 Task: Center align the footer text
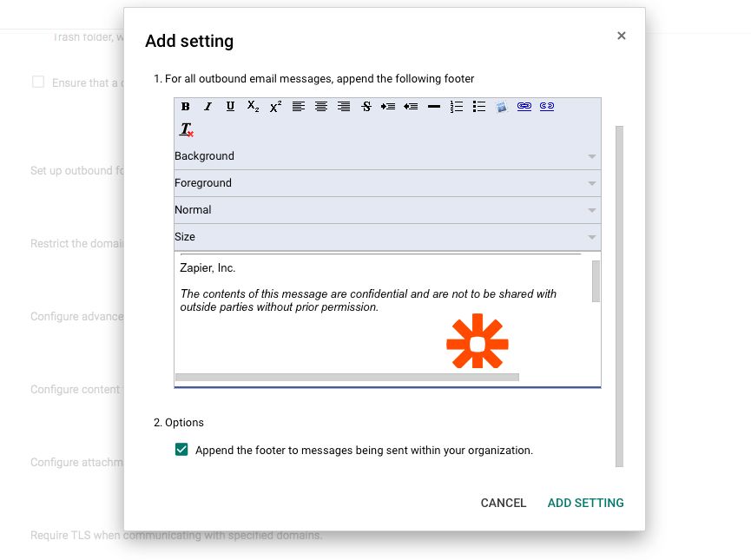(321, 107)
